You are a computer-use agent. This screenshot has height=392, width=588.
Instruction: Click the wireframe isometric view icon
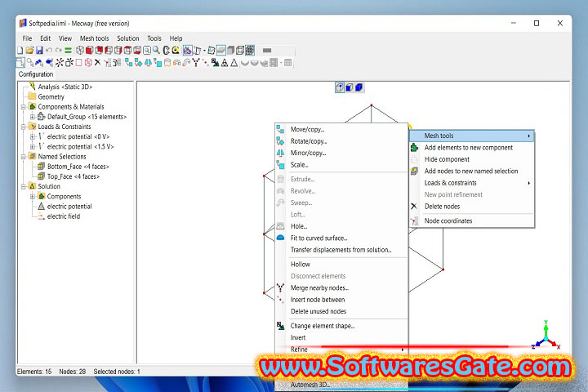point(80,51)
